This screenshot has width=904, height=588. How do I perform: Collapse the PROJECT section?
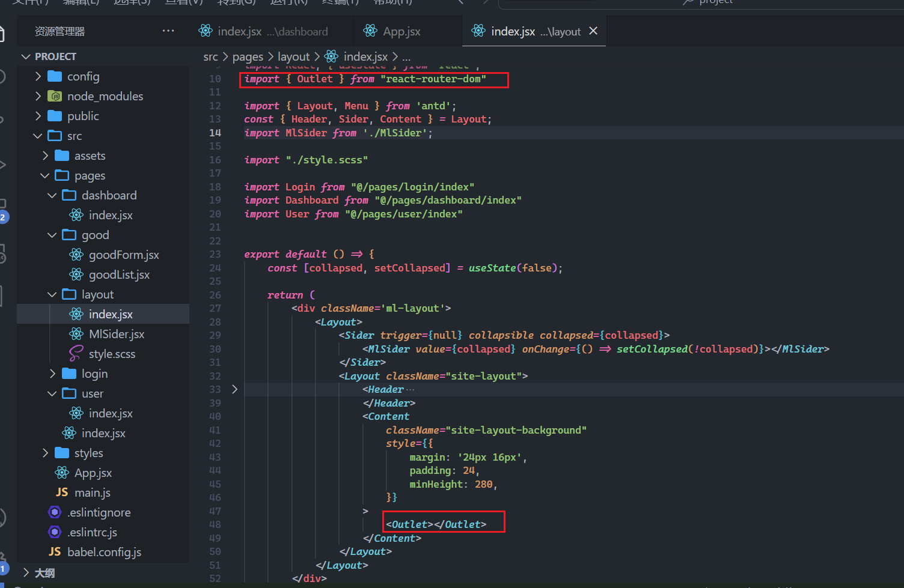pyautogui.click(x=26, y=56)
